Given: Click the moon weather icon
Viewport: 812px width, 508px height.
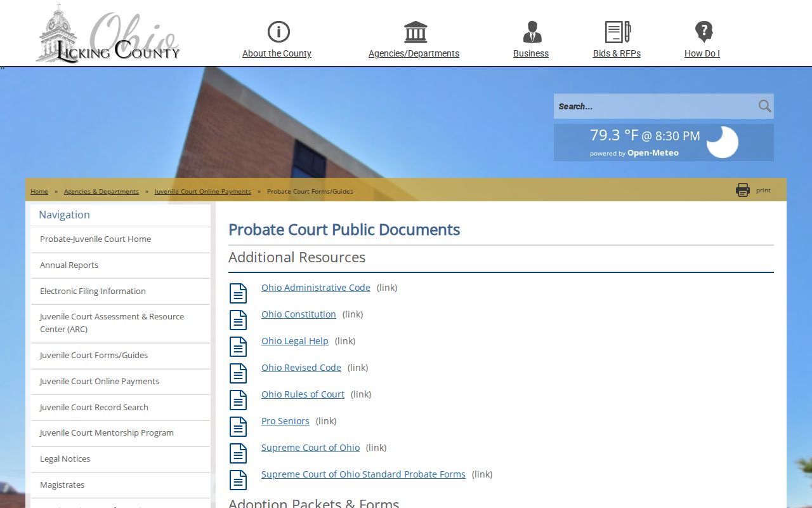Looking at the screenshot, I should [722, 142].
